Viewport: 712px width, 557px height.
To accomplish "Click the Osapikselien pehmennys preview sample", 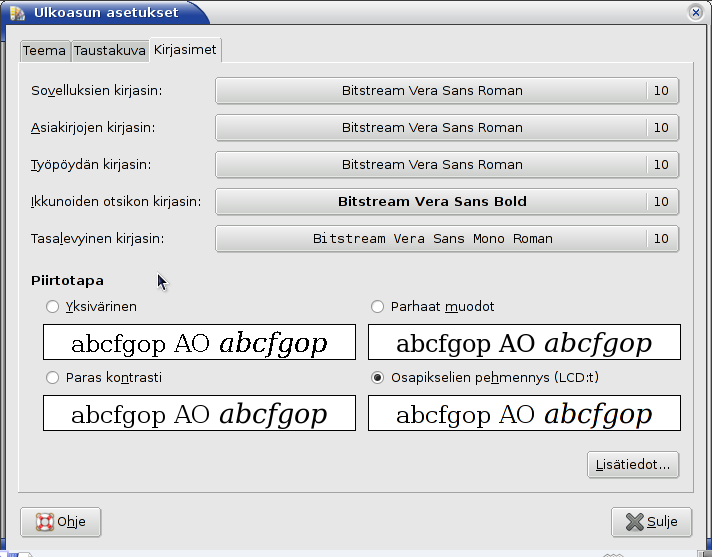I will point(524,413).
